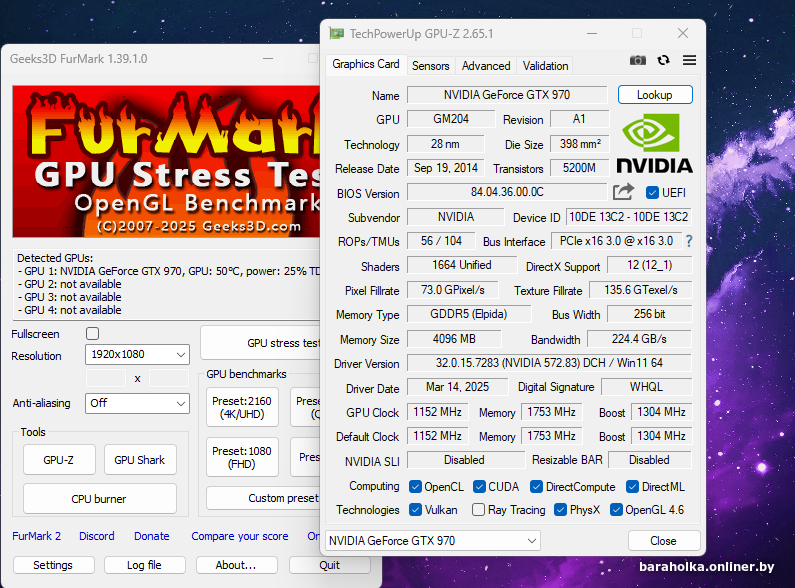
Task: Open the Discord link
Action: click(96, 536)
